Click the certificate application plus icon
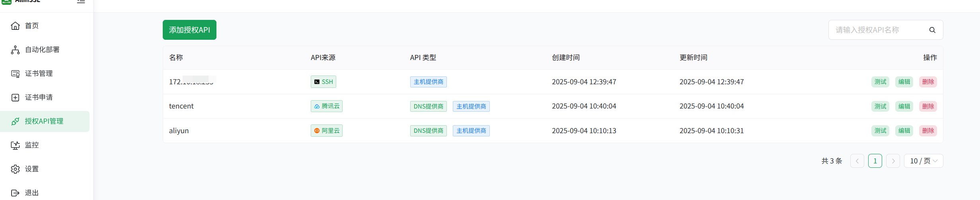Image resolution: width=980 pixels, height=200 pixels. (x=15, y=97)
